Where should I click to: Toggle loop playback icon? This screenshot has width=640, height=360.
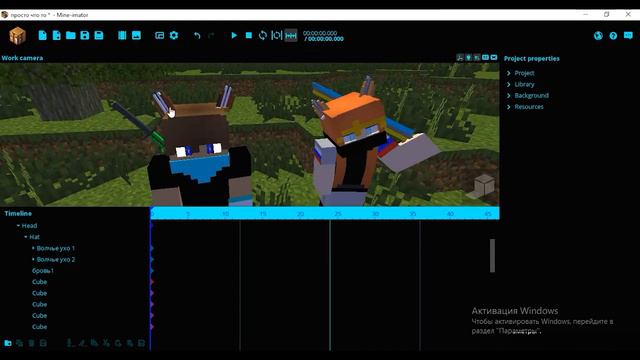263,36
